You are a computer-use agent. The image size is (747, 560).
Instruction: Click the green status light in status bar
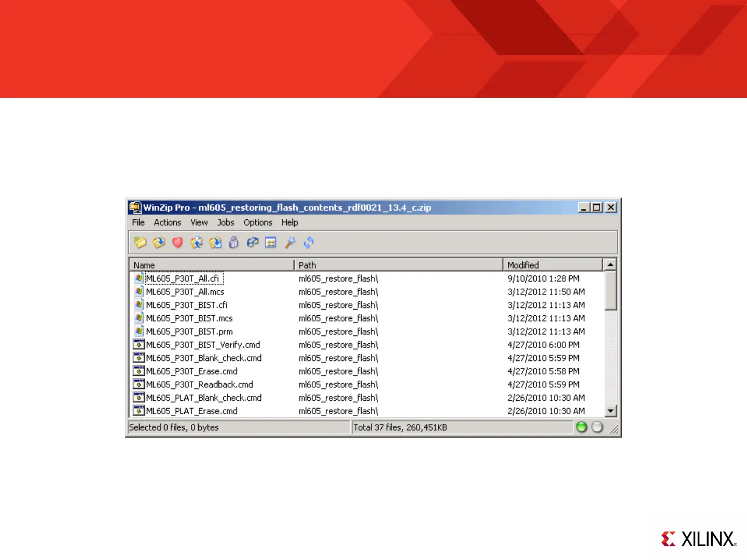(x=582, y=427)
